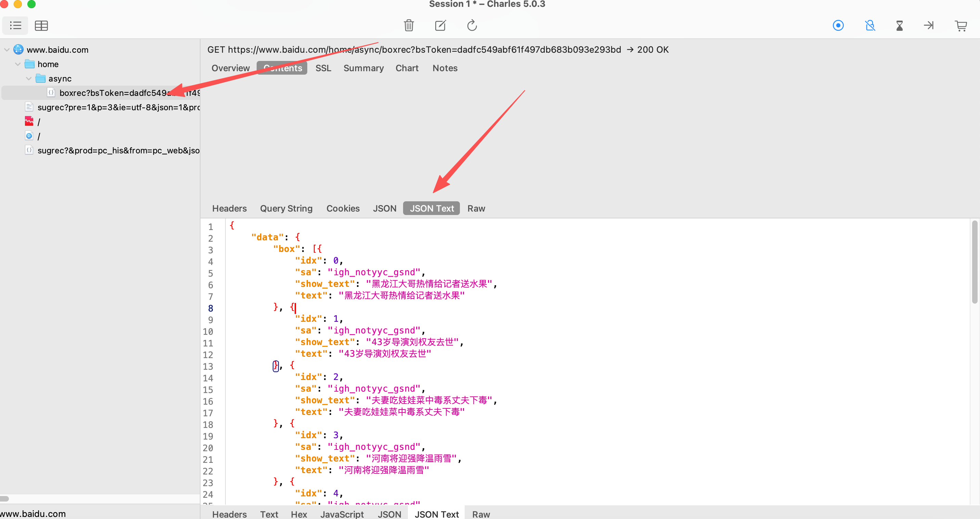Collapse the async folder
This screenshot has height=519, width=980.
pyautogui.click(x=28, y=79)
